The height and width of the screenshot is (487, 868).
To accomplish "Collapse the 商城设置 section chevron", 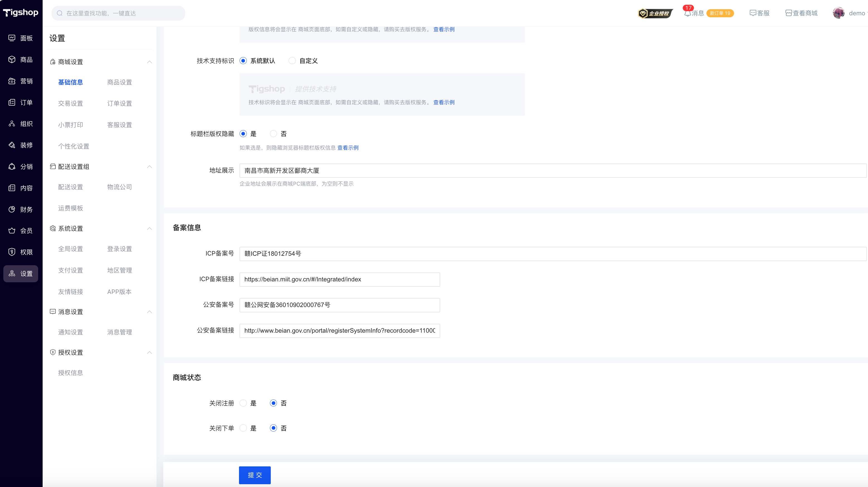I will 149,62.
